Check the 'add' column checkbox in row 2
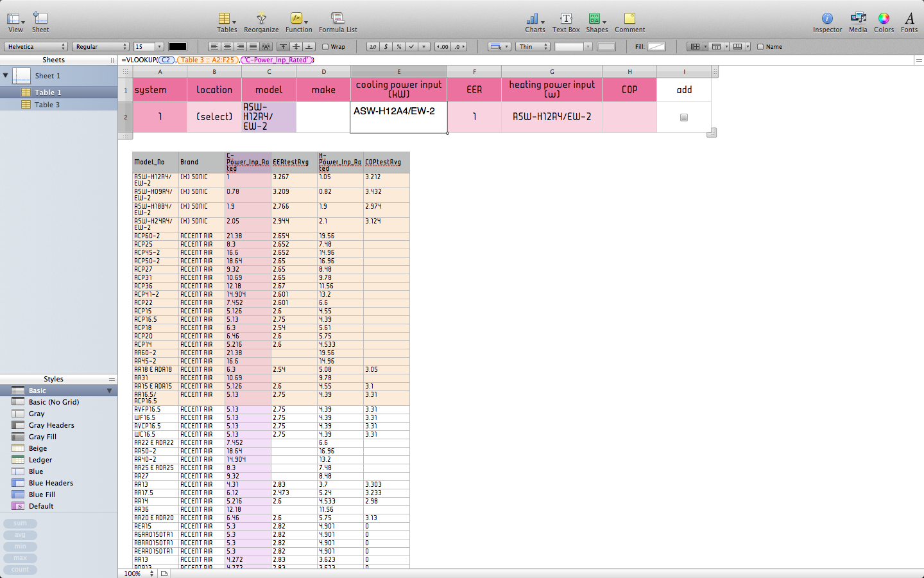 (684, 118)
